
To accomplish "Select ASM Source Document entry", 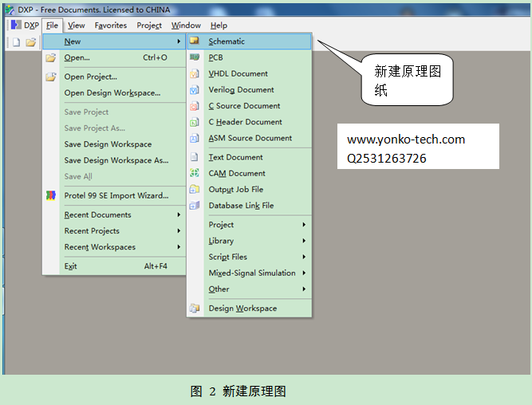I will tap(249, 138).
